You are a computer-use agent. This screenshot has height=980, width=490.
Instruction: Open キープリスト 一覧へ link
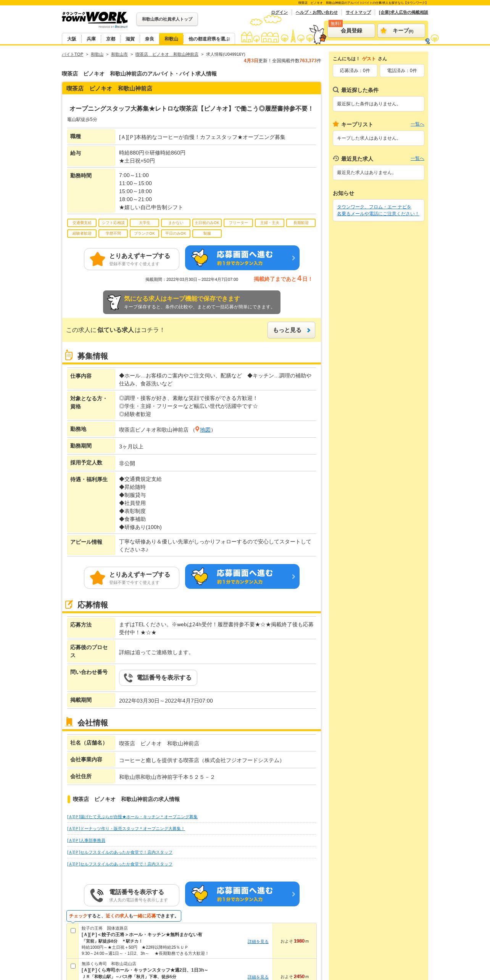[x=417, y=124]
